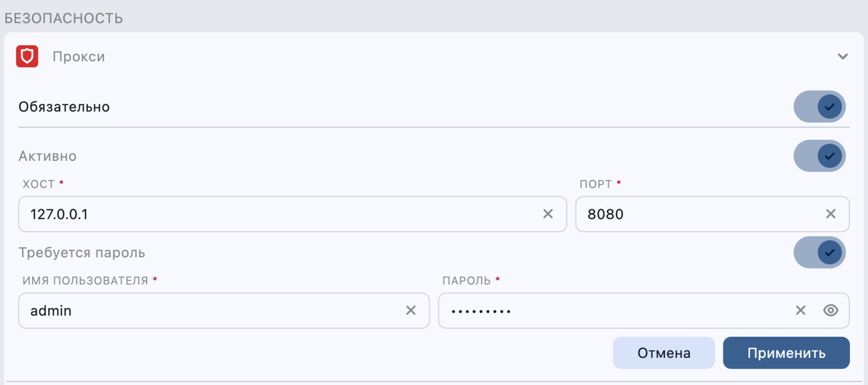Toggle the Обязательно switch

pos(820,107)
